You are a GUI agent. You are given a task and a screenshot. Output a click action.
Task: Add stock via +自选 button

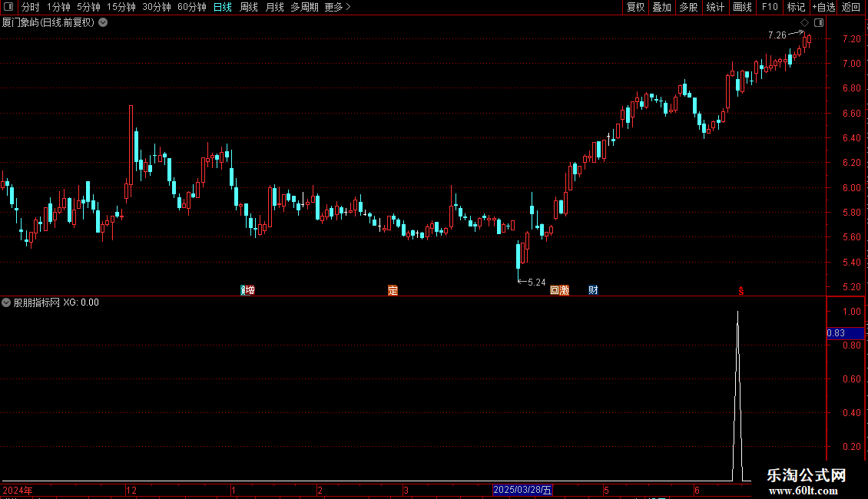click(x=823, y=7)
